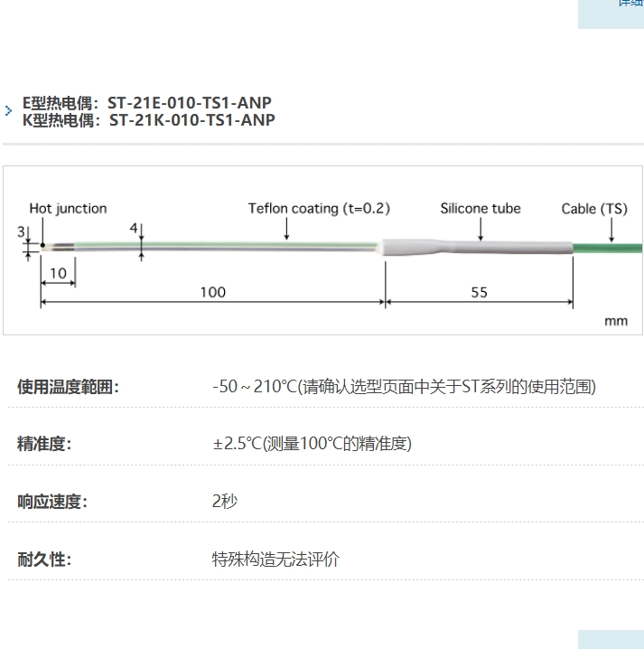Click the Teflon coating (t=0.2) label
This screenshot has height=649, width=644.
pos(319,209)
